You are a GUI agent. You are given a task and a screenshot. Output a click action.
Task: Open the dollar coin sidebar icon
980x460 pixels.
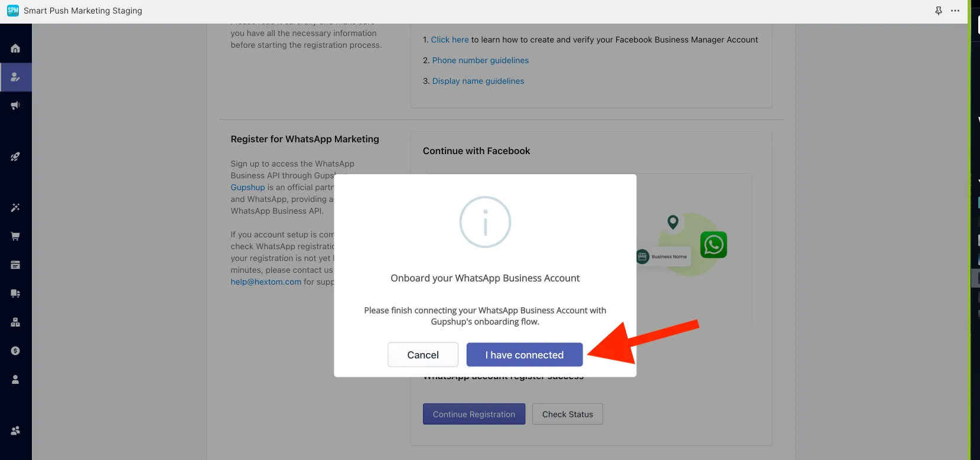click(15, 351)
